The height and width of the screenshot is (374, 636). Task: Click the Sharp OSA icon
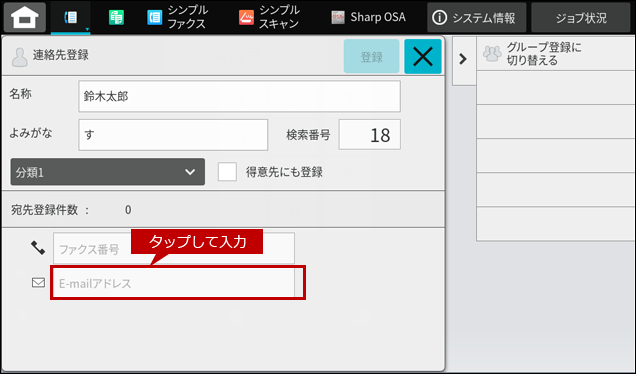337,17
